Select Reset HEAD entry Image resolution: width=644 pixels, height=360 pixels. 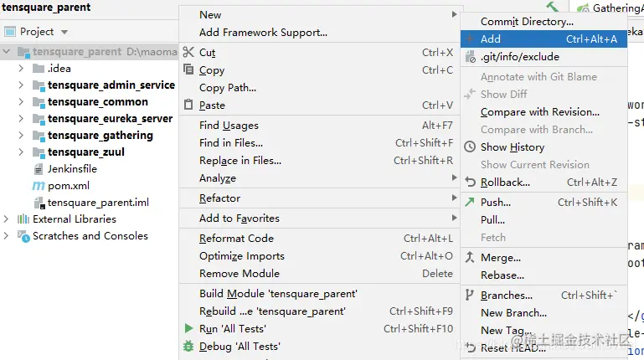(x=544, y=348)
